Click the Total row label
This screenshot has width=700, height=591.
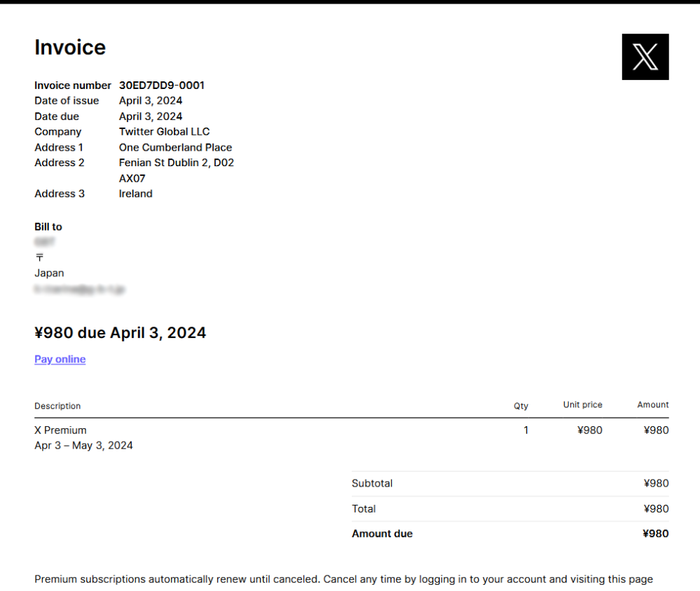click(x=364, y=509)
